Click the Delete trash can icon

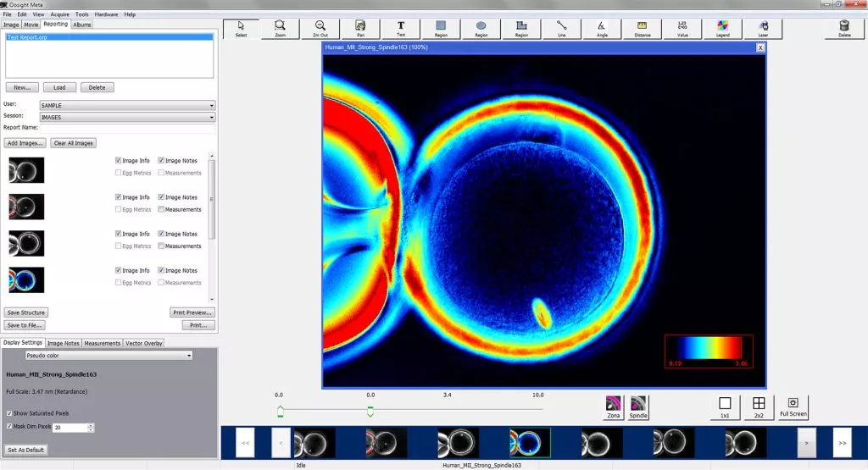844,29
